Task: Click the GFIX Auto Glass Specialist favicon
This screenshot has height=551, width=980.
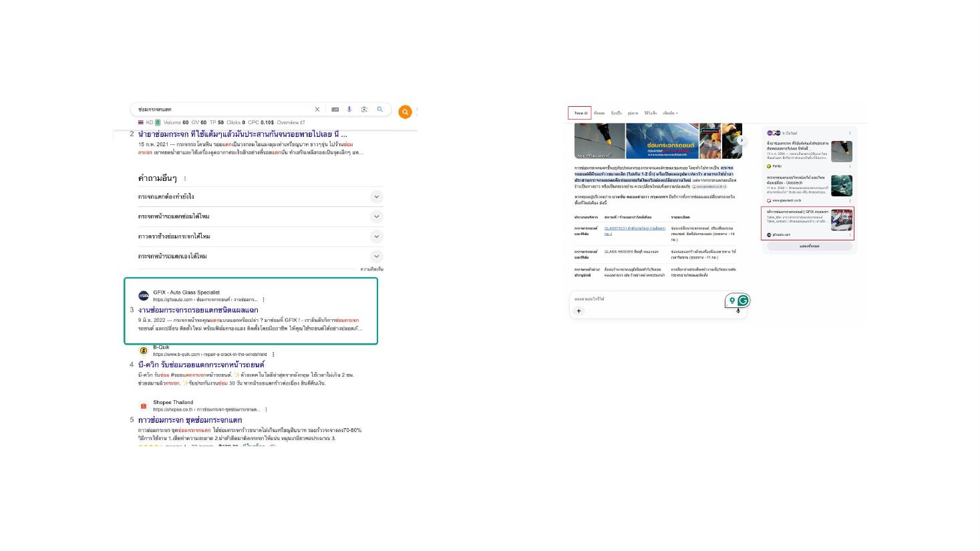Action: (144, 296)
